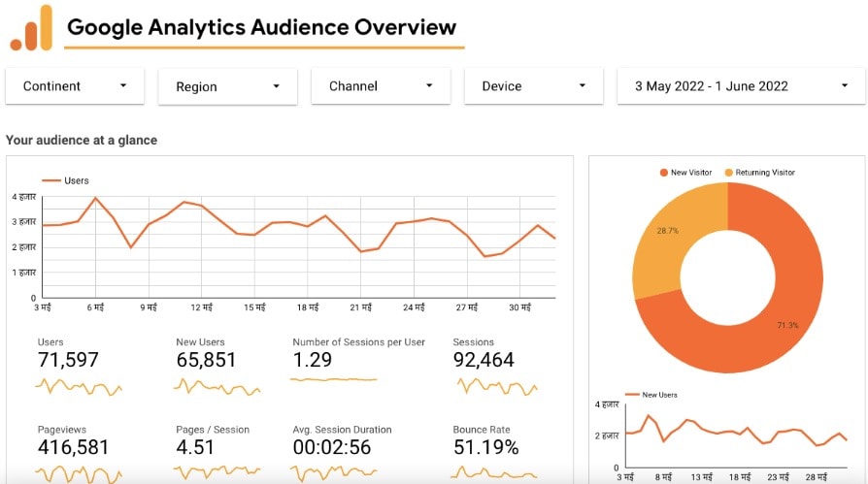Image resolution: width=868 pixels, height=484 pixels.
Task: Click the Returning Visitor legend dot
Action: point(728,173)
